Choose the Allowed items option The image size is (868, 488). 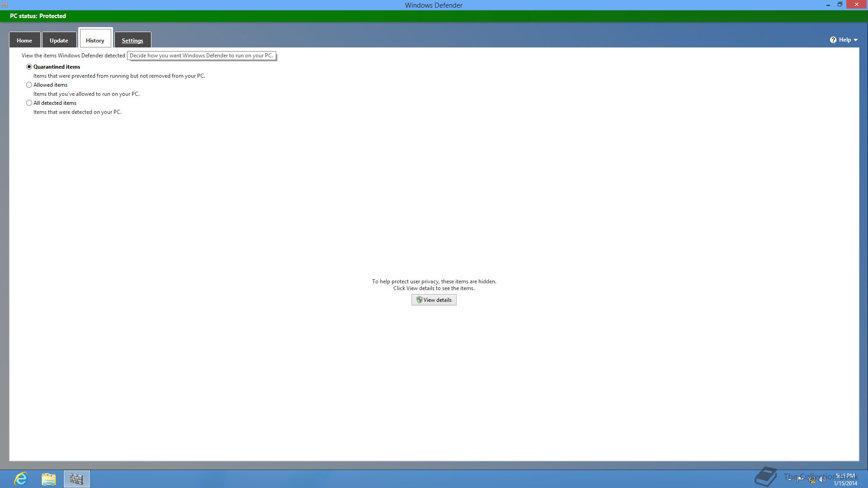click(29, 85)
